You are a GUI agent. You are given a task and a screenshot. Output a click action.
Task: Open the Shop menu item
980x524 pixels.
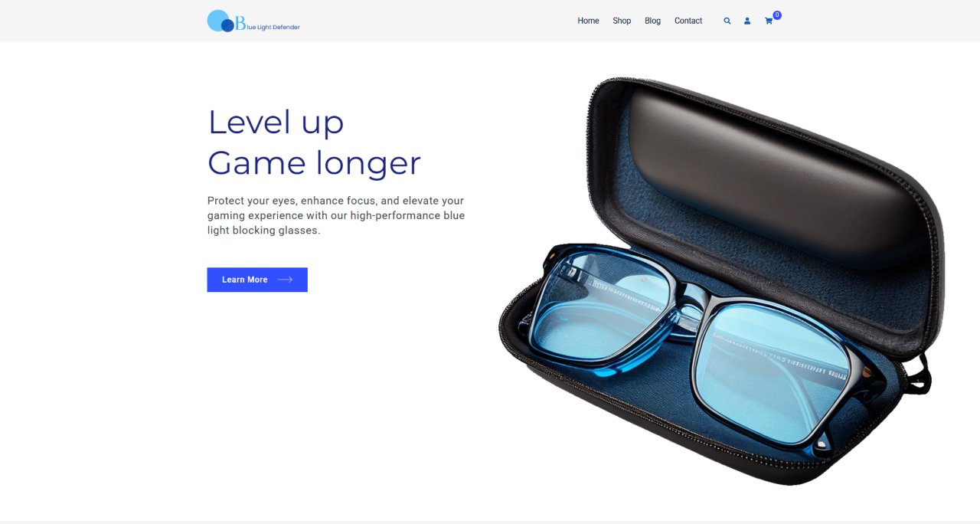pos(622,21)
